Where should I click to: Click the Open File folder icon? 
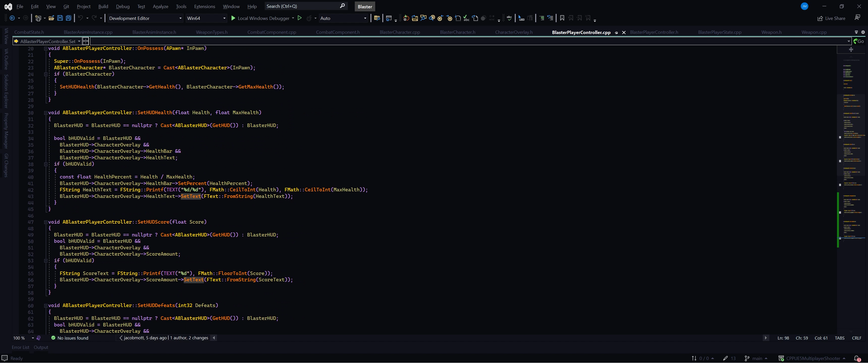coord(51,18)
